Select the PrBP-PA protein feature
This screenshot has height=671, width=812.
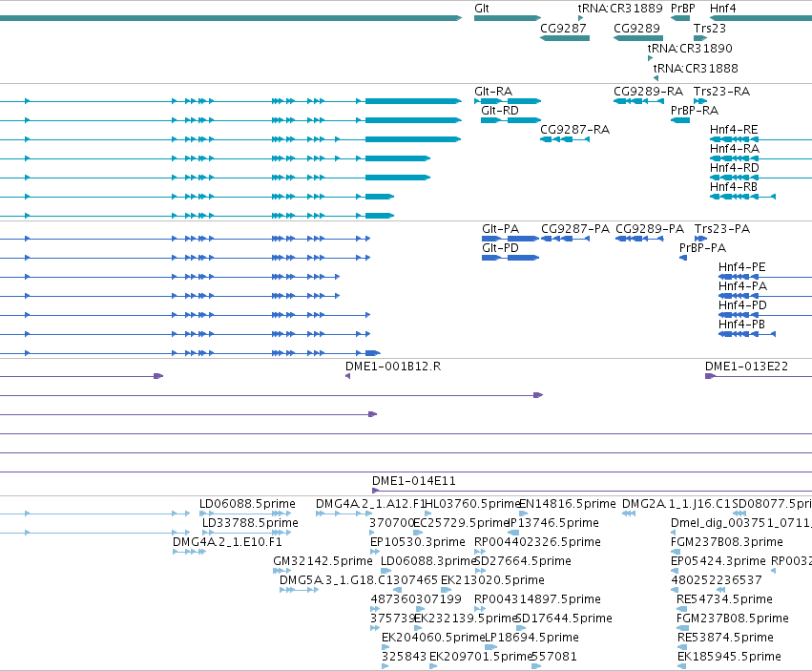point(683,258)
